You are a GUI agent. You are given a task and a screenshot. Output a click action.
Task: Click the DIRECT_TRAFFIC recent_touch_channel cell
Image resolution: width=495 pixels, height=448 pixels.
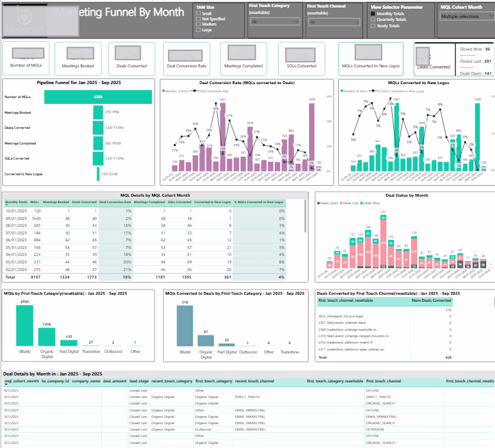(248, 397)
